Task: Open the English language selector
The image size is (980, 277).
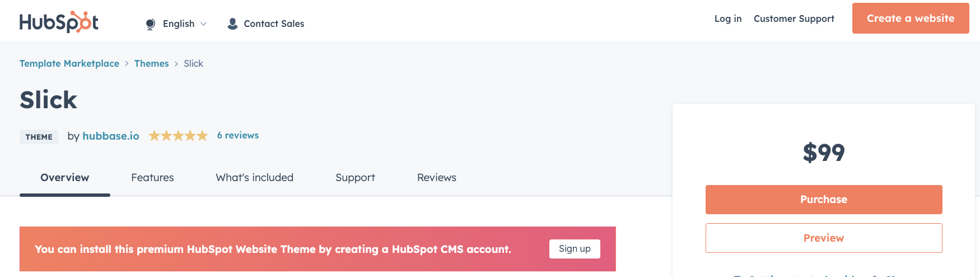Action: point(179,24)
